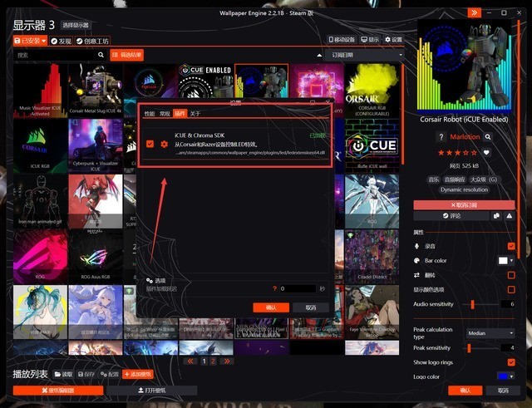Viewport: 532px width, 408px height.
Task: Click the author question mark icon
Action: pos(441,137)
